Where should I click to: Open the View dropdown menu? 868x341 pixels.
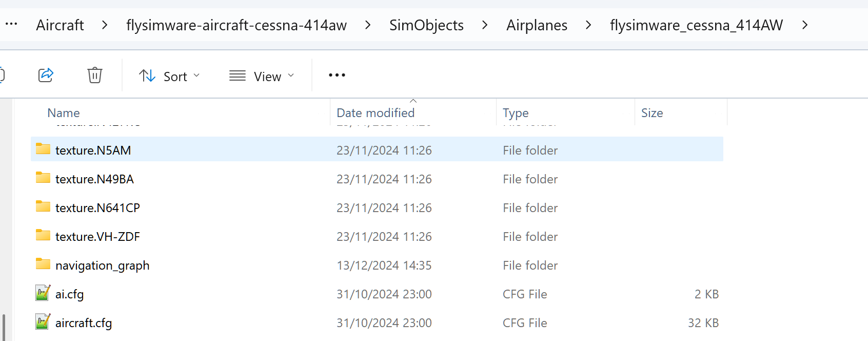click(262, 76)
